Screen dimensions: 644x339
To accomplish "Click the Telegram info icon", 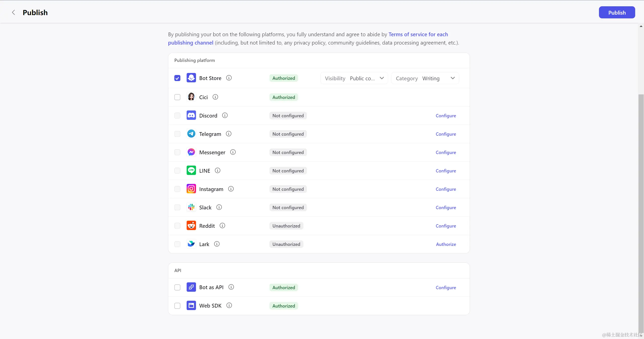I will coord(228,134).
